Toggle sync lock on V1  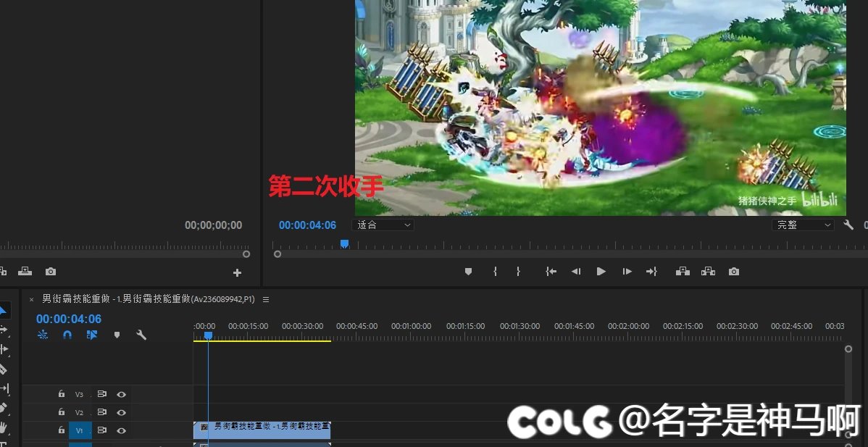pos(102,430)
